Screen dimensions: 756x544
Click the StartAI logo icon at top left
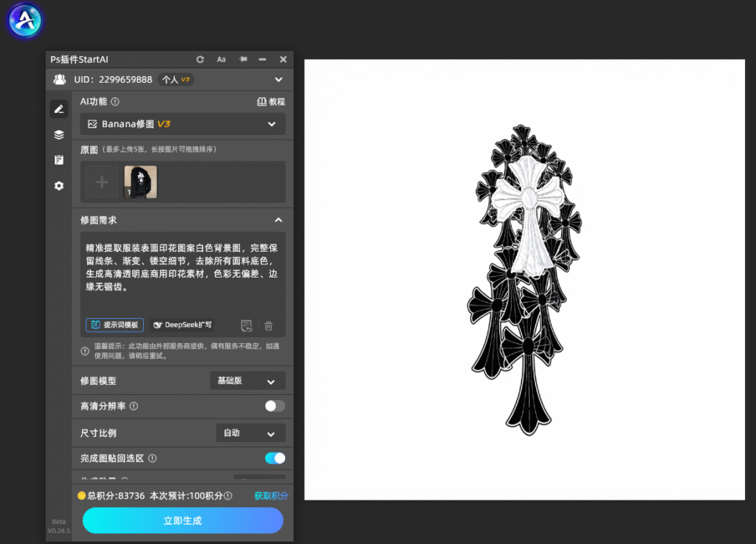(24, 20)
